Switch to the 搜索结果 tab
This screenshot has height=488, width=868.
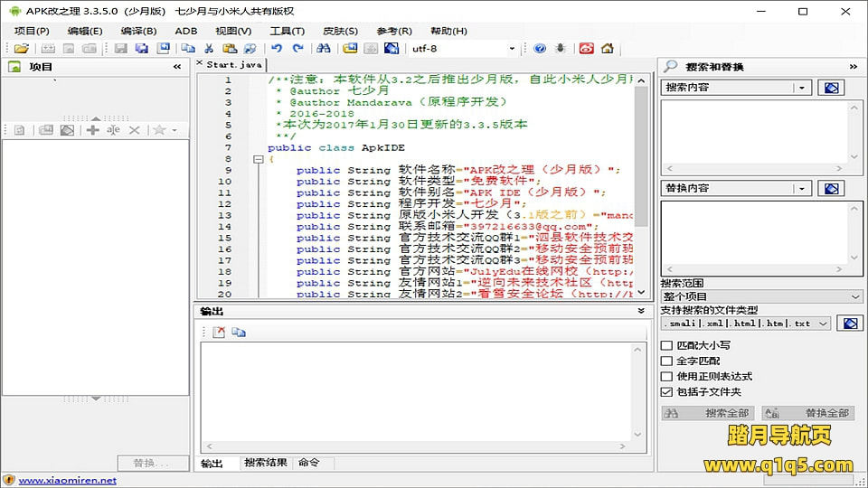(x=266, y=463)
